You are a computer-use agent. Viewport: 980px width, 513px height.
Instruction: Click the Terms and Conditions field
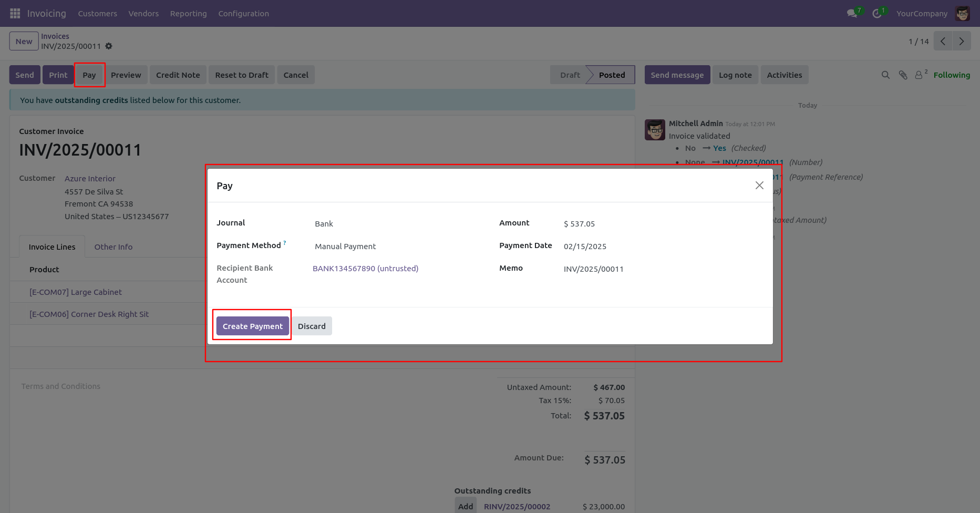pyautogui.click(x=61, y=386)
